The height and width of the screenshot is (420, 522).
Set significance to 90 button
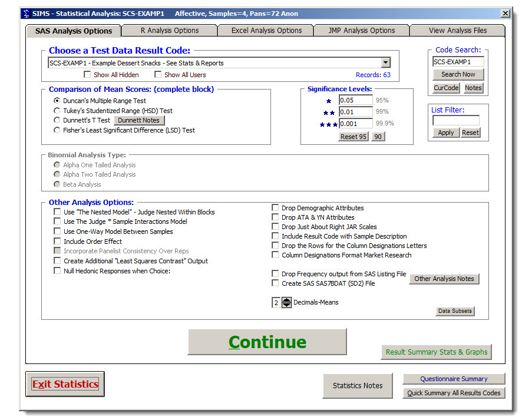pyautogui.click(x=378, y=137)
